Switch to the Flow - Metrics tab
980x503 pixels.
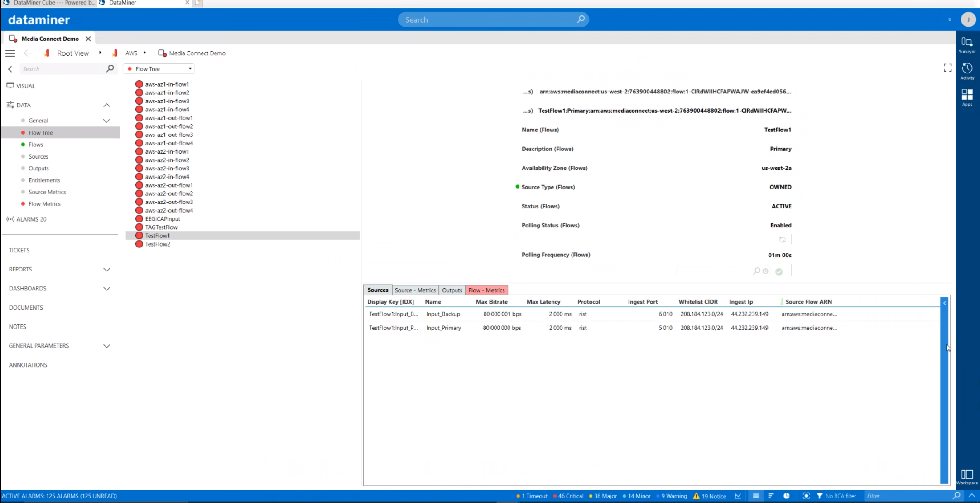(x=486, y=290)
